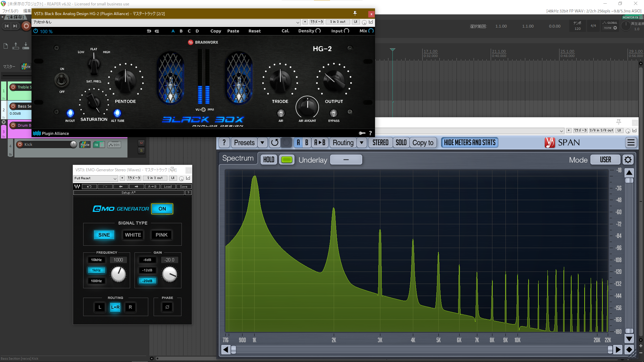Click the REAPER record button

[x=26, y=26]
